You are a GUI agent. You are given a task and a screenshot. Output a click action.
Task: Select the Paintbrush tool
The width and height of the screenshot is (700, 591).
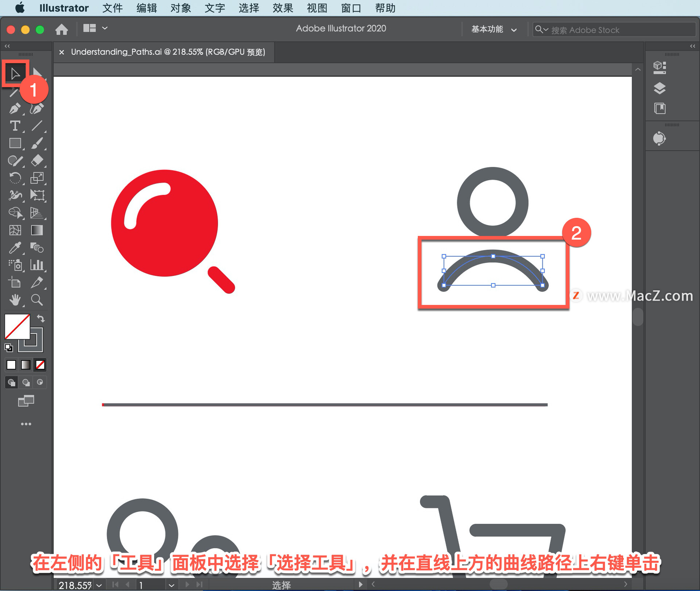37,143
